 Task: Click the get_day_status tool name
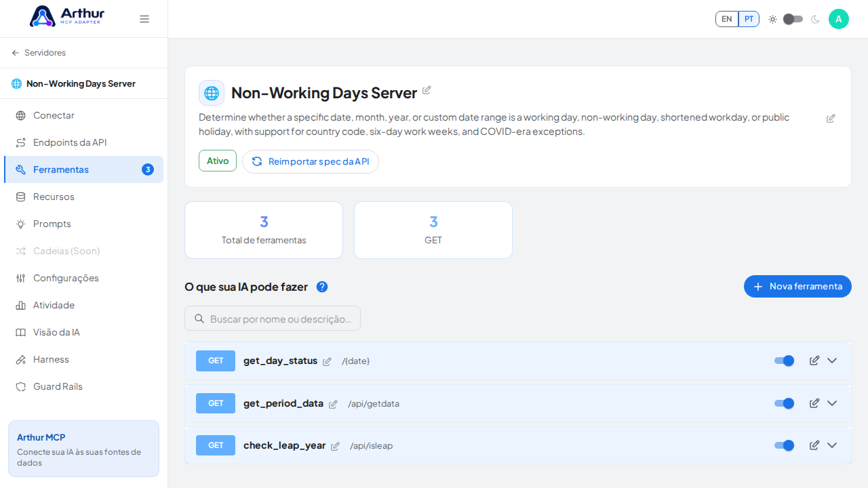click(x=280, y=361)
